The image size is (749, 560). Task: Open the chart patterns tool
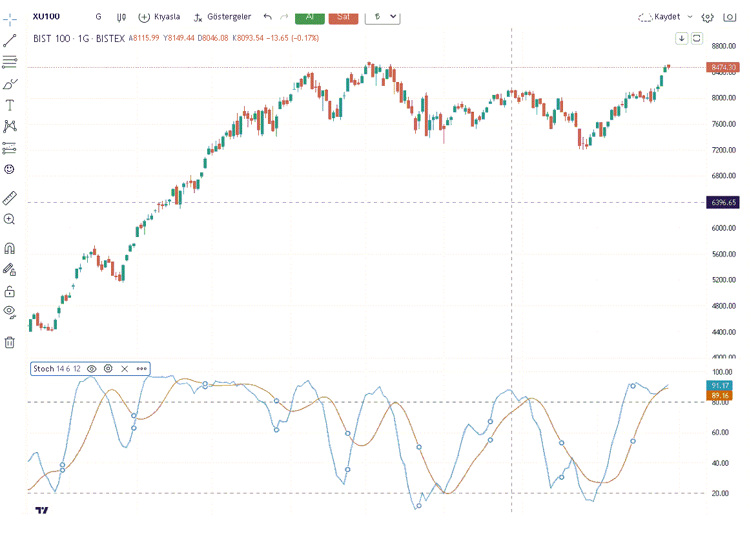click(x=10, y=127)
